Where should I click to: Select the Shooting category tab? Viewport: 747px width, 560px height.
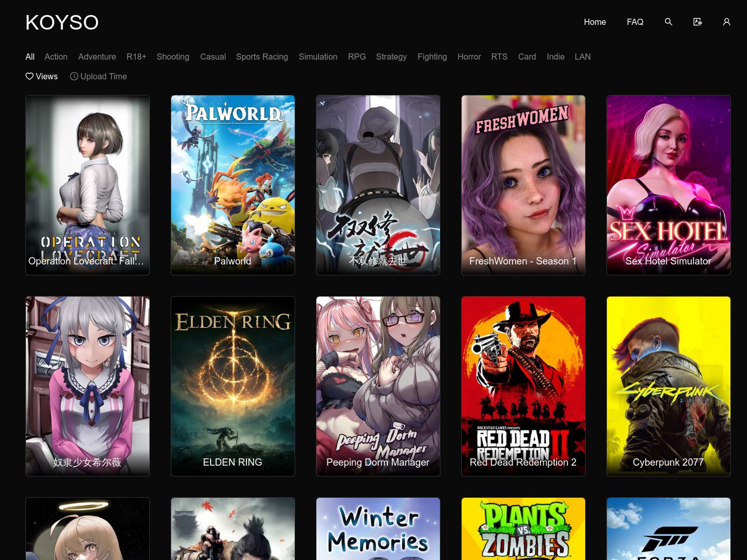173,57
